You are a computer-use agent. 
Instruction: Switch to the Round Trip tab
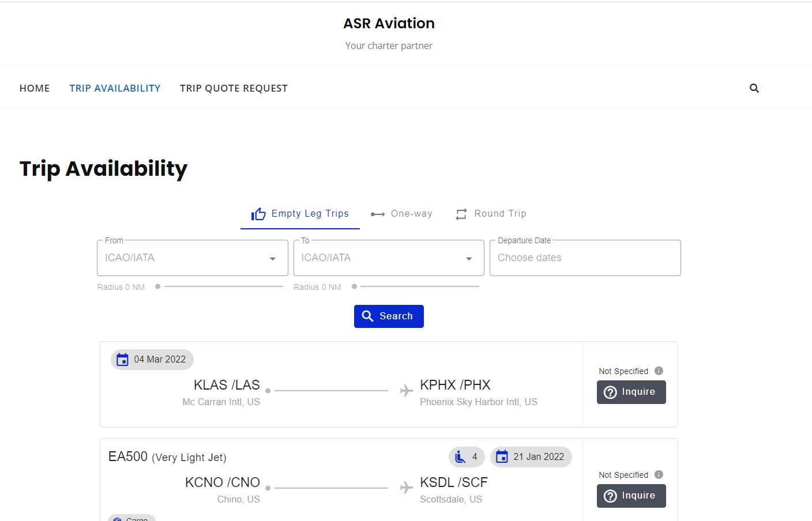[491, 214]
